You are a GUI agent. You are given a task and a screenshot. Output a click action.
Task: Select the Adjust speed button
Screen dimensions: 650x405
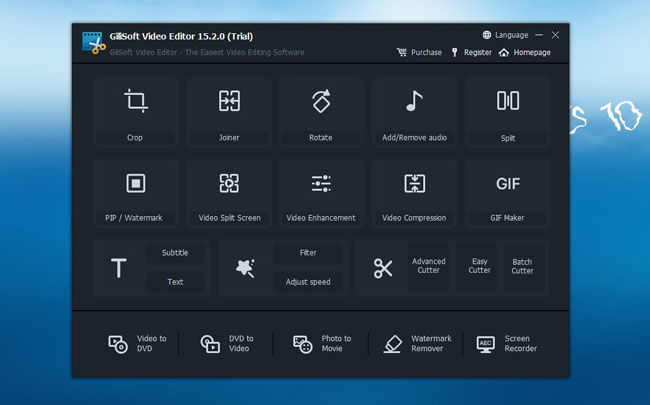click(x=308, y=282)
